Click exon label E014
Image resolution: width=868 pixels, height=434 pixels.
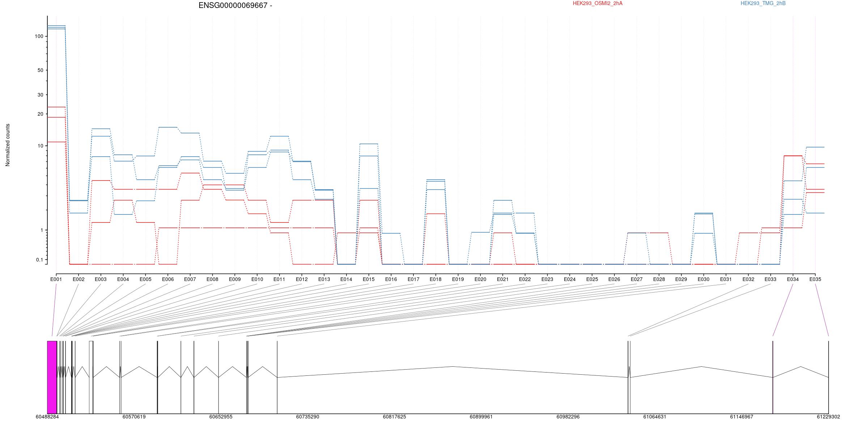click(346, 279)
